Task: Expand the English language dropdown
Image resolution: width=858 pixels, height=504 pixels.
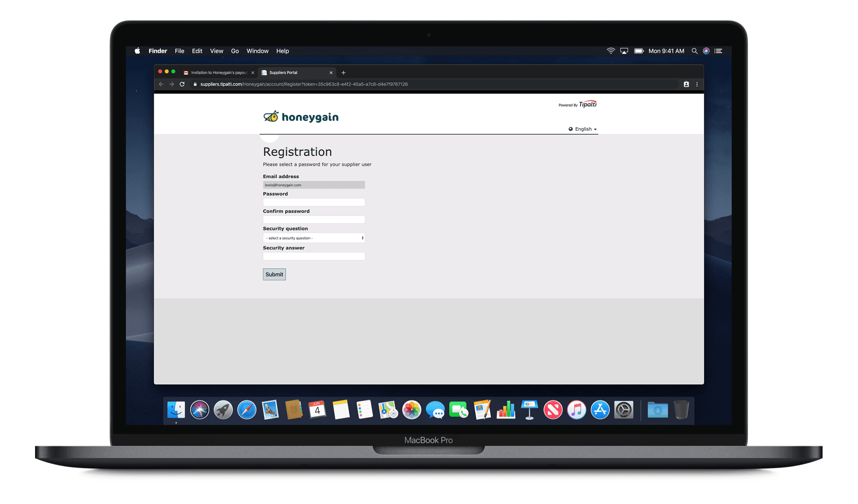Action: (583, 129)
